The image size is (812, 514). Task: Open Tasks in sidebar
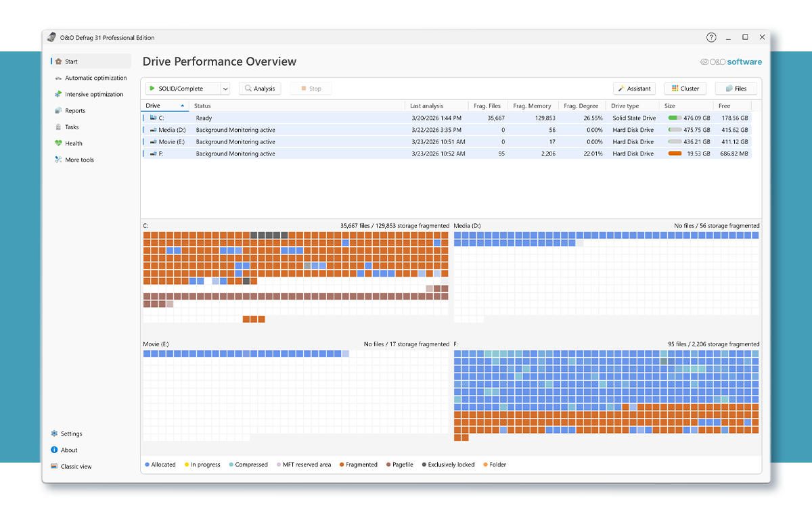point(91,127)
